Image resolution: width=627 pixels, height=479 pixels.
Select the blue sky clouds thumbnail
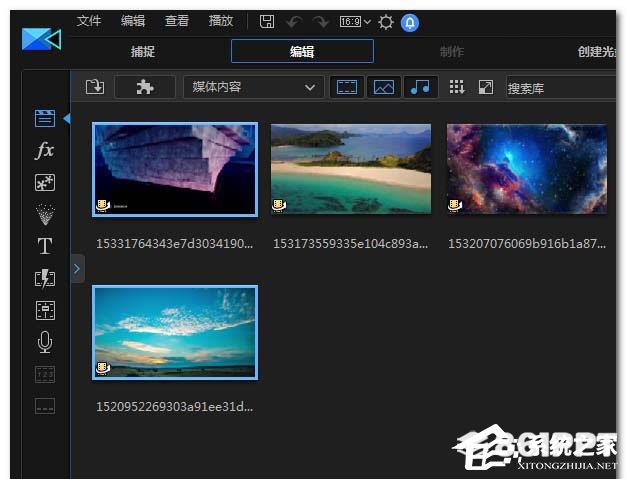coord(175,332)
